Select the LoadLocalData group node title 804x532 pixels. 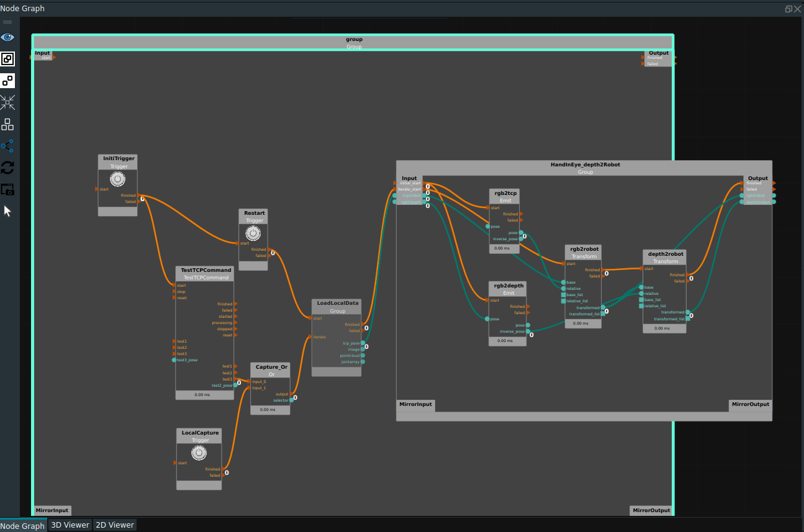337,303
